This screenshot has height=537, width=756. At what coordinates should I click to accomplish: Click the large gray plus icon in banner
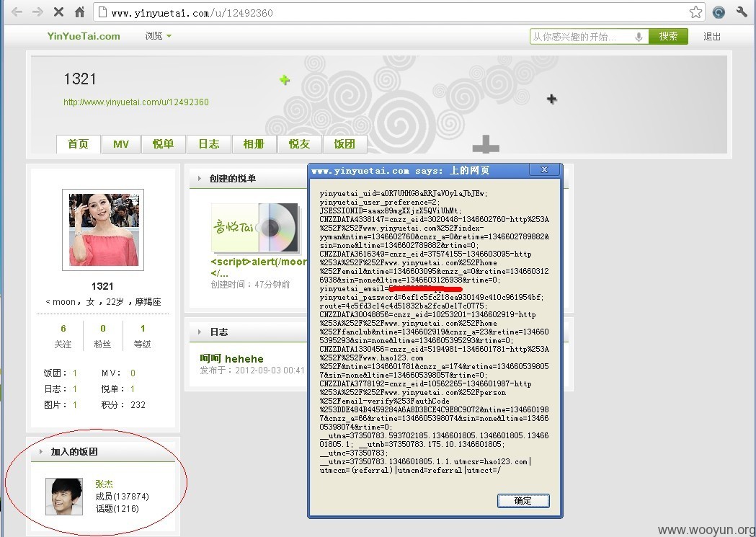click(x=486, y=144)
